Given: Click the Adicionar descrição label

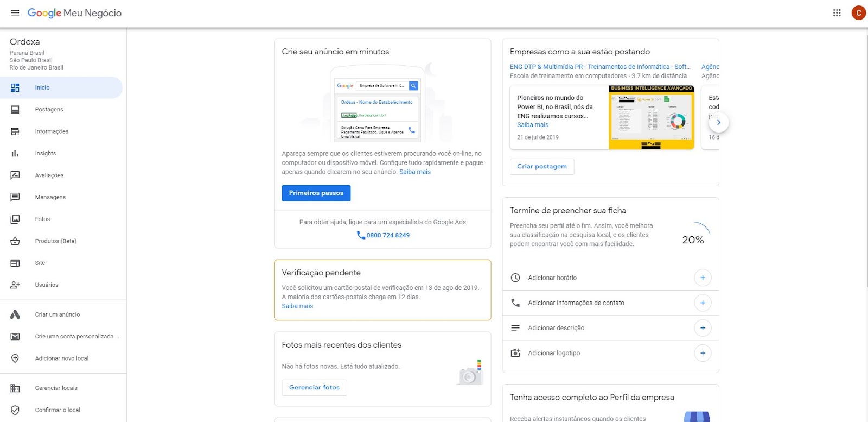Looking at the screenshot, I should coord(556,328).
